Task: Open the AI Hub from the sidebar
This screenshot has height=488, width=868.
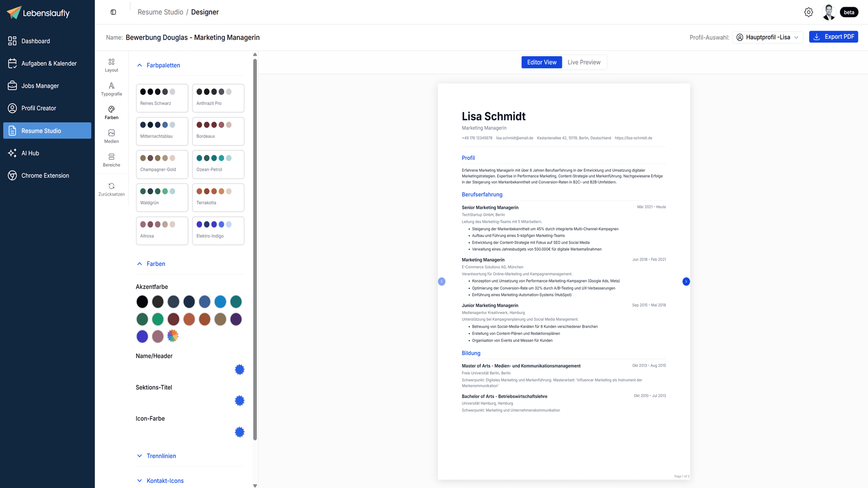Action: (x=30, y=153)
